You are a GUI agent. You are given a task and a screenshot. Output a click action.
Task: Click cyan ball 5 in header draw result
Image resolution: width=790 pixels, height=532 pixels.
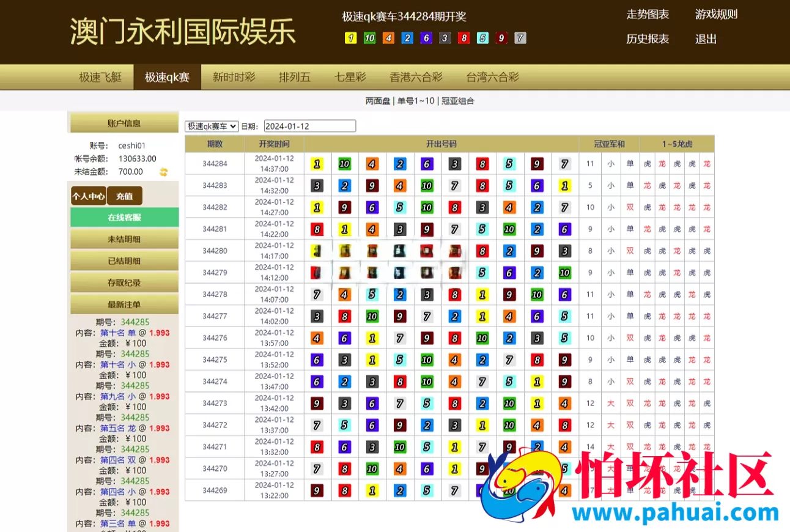tap(482, 38)
